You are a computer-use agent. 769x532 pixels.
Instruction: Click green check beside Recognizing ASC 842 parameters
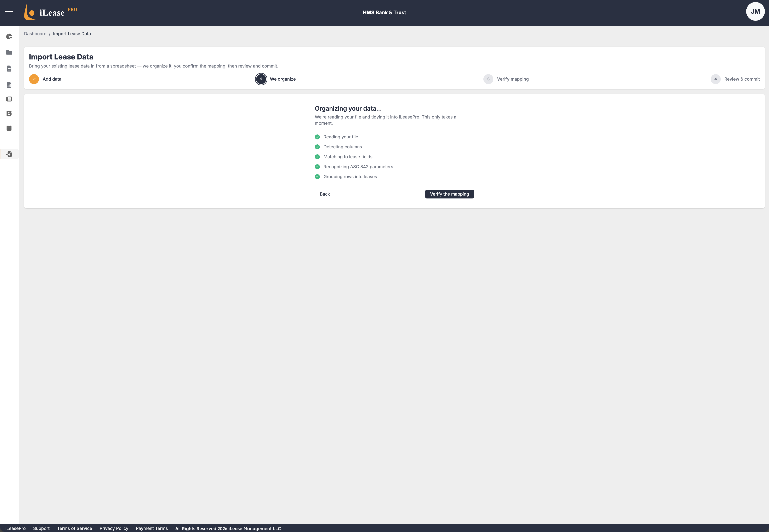pos(317,167)
